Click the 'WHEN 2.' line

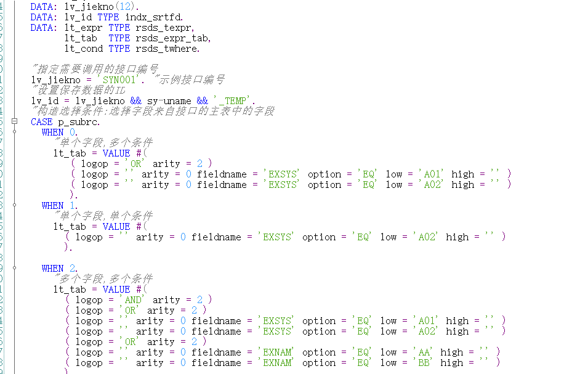point(60,269)
